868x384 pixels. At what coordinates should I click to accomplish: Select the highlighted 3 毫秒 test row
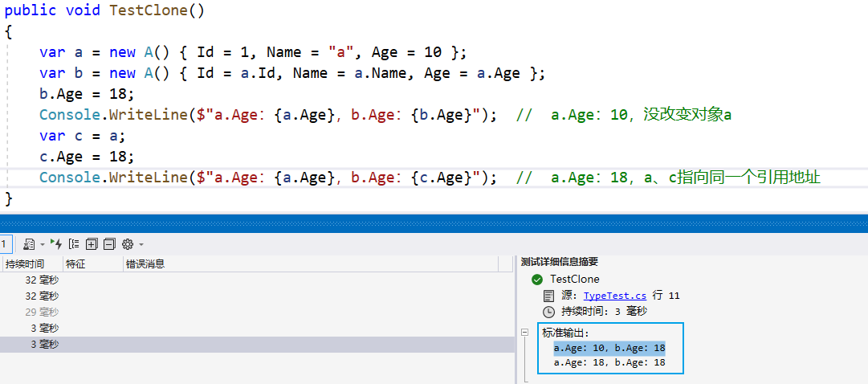(257, 344)
